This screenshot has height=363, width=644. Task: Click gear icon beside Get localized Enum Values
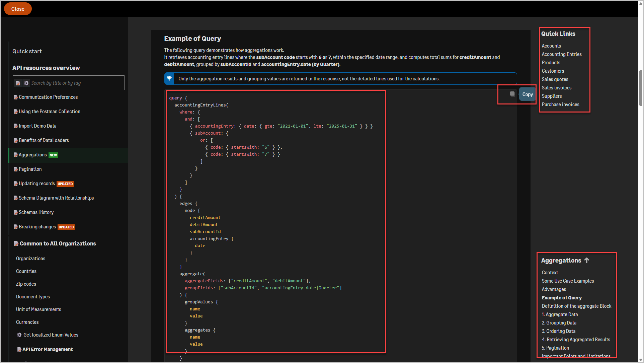(x=19, y=335)
